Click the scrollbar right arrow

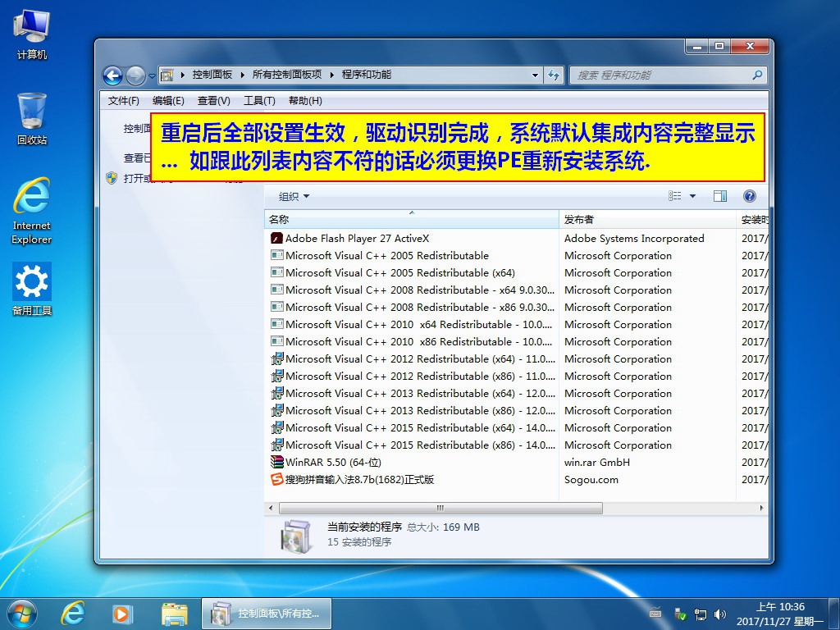762,508
